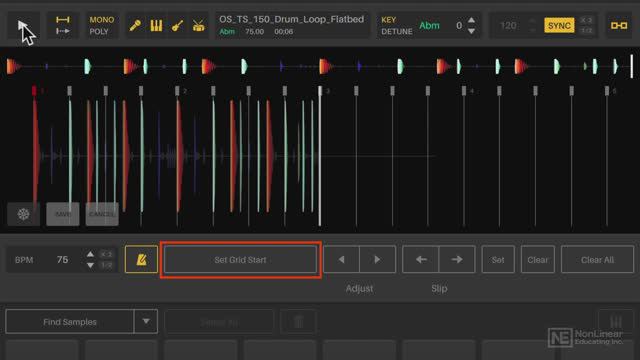Click the white highlighted beat marker at bar 3
The width and height of the screenshot is (640, 360).
(320, 91)
